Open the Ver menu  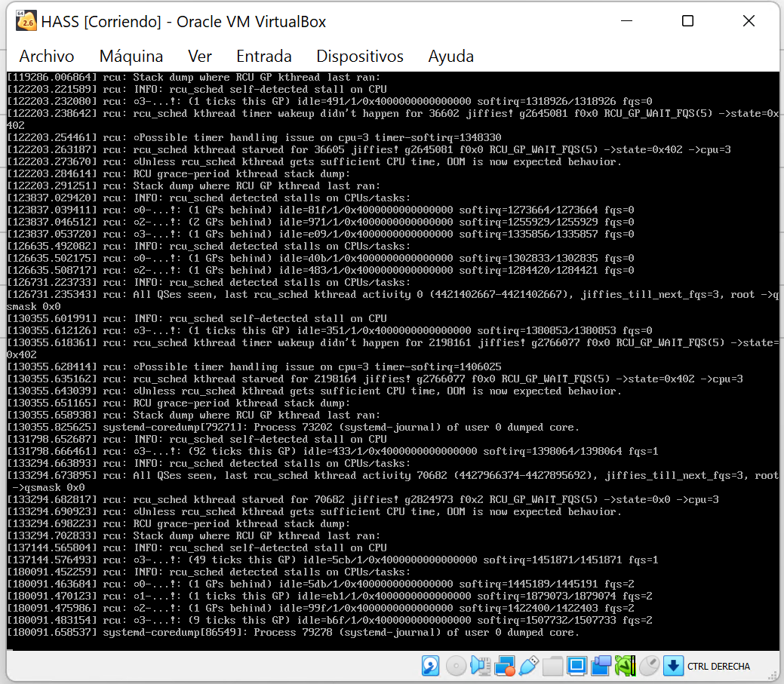coord(199,56)
